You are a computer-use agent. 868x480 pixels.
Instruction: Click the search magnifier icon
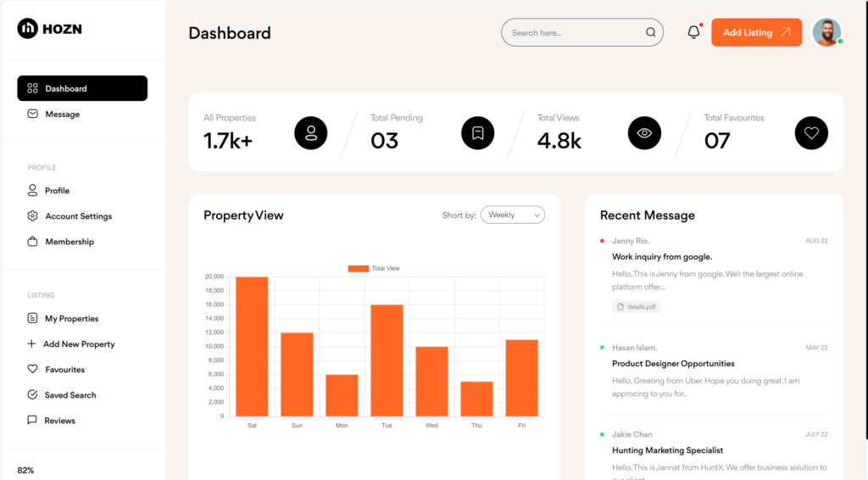(650, 33)
